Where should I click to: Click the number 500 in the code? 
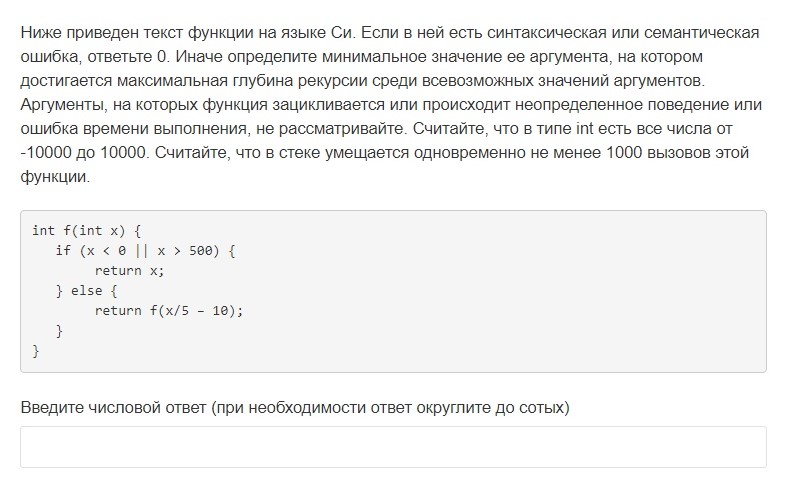[x=201, y=251]
